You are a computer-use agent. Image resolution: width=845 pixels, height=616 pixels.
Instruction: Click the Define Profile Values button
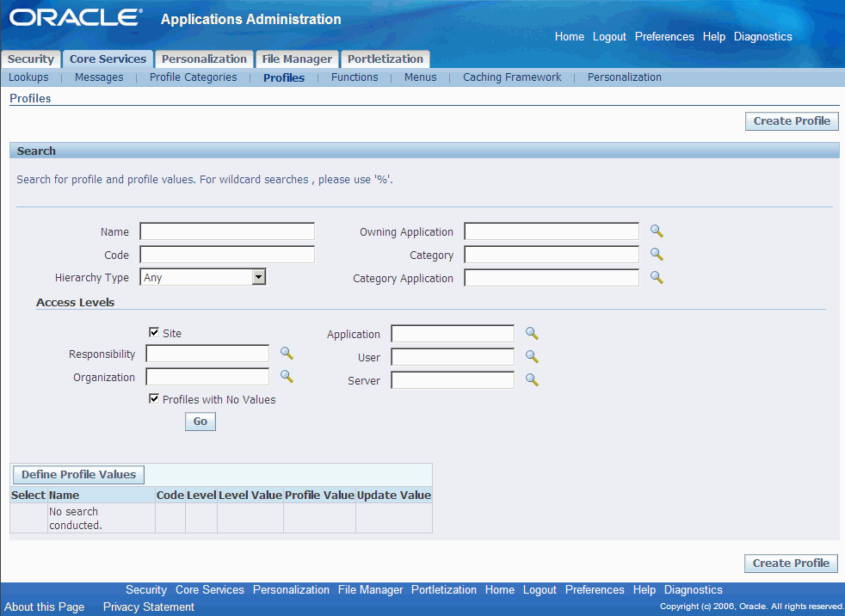point(78,474)
